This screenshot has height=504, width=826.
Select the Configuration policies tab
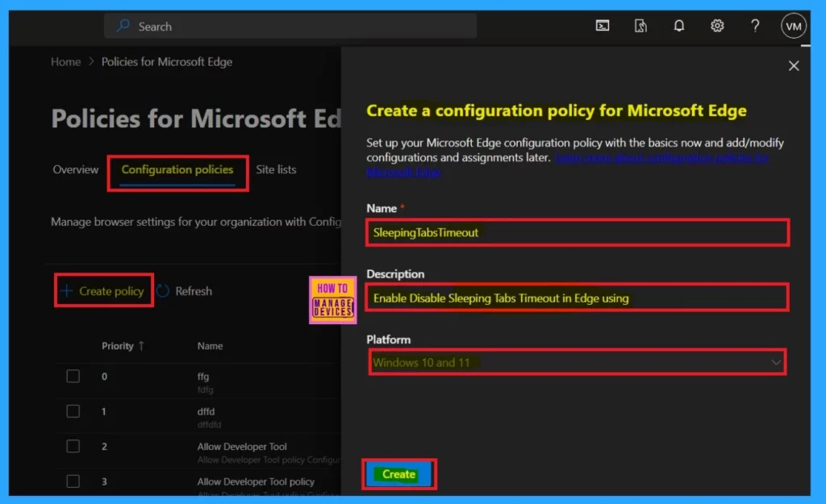[x=177, y=169]
